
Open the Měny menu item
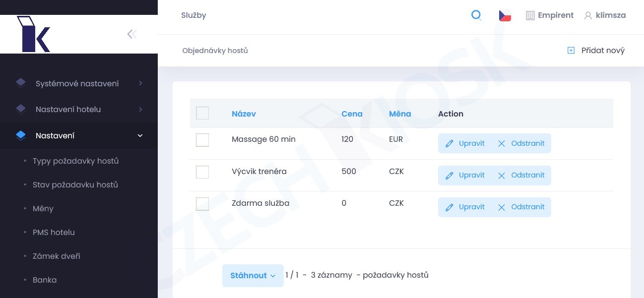point(43,208)
